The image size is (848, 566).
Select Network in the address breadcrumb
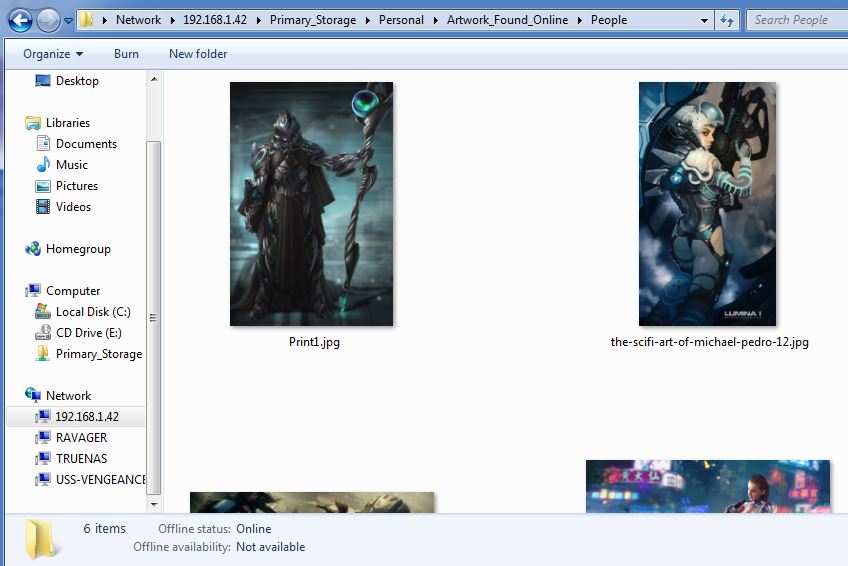138,20
